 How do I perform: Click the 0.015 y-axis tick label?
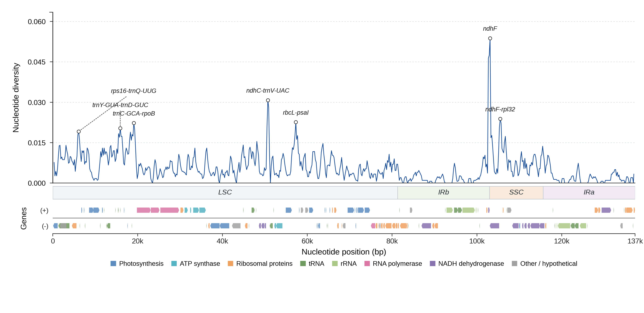click(37, 143)
